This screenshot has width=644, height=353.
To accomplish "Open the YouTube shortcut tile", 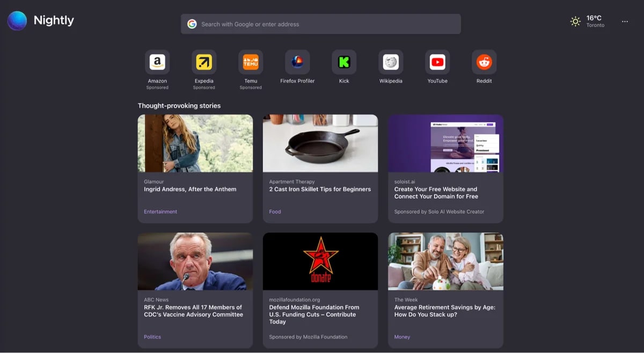I will [x=437, y=63].
